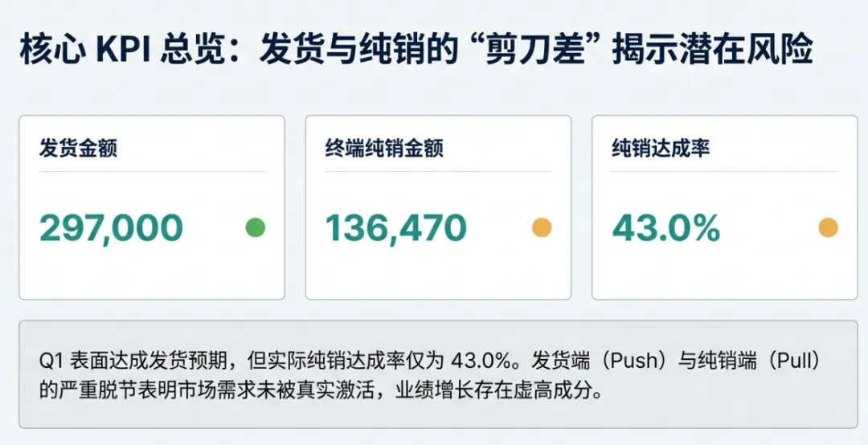
Task: Click empty space below 136,470 in card
Action: 438,273
